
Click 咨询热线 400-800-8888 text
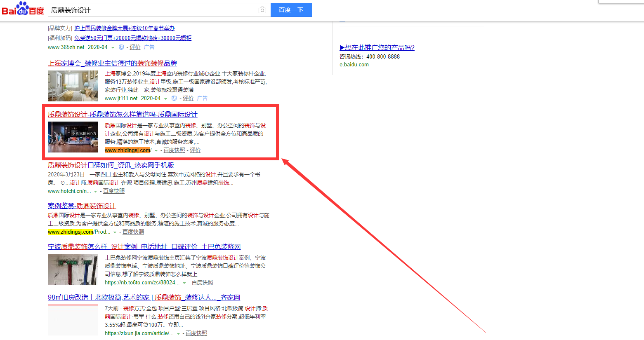point(370,57)
